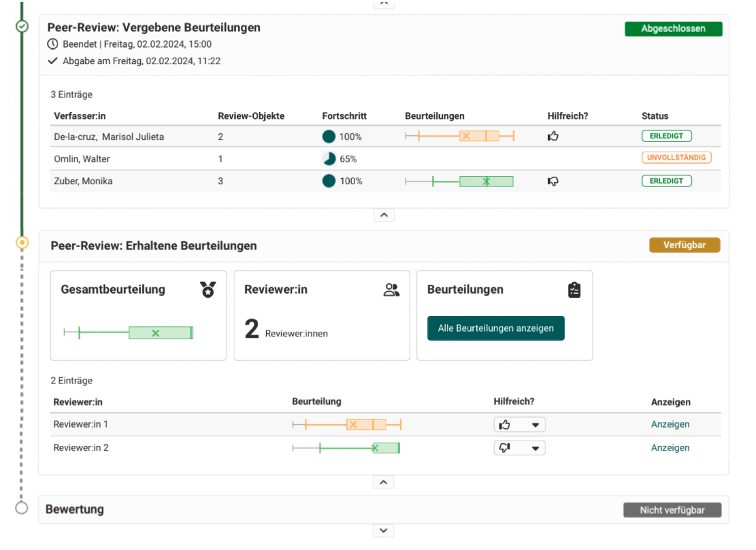Screen dimensions: 756x550
Task: Select the yellow active timeline step marker
Action: (x=22, y=243)
